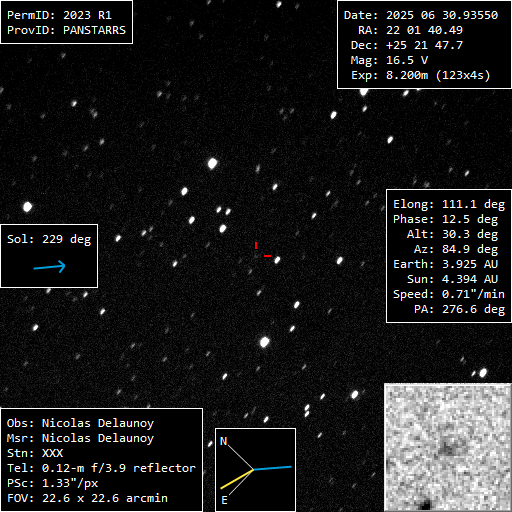The width and height of the screenshot is (512, 512).
Task: Select the Obs: Nicolas Delaunoy line
Action: (80, 423)
